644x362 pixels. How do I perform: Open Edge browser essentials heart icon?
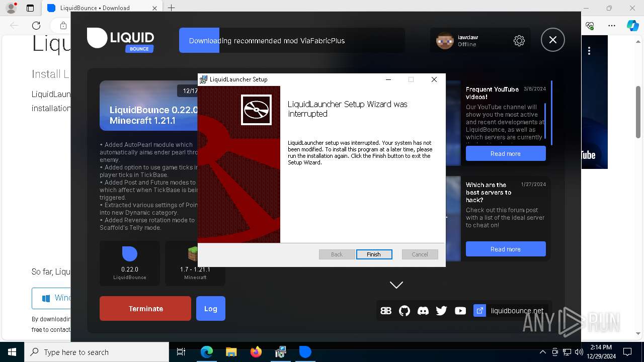590,26
